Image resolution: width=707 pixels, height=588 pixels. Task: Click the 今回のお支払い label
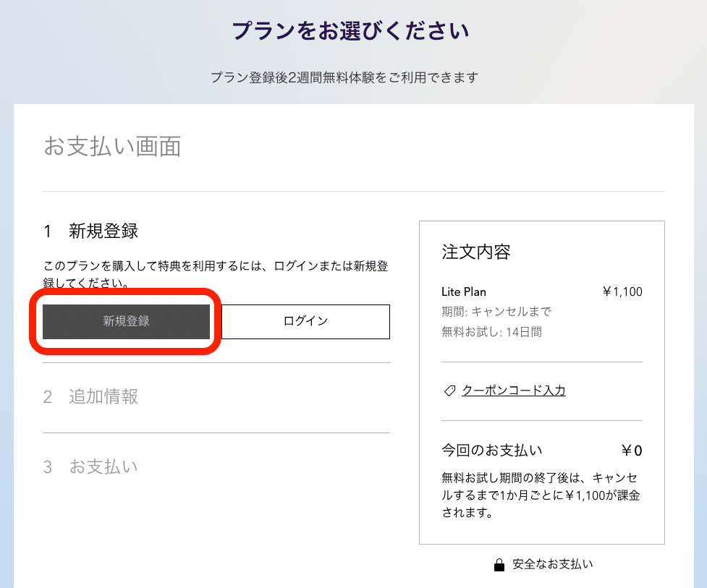tap(492, 451)
